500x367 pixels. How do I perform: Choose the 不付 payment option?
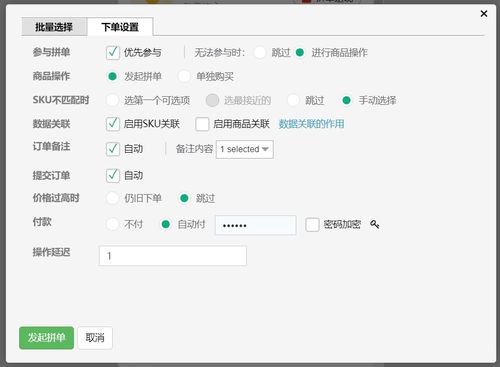click(112, 224)
